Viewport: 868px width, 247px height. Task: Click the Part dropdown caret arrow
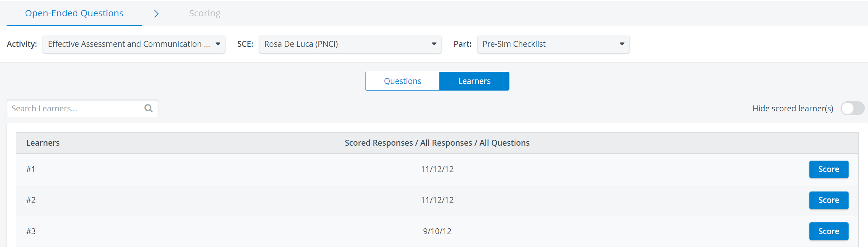[x=622, y=44]
